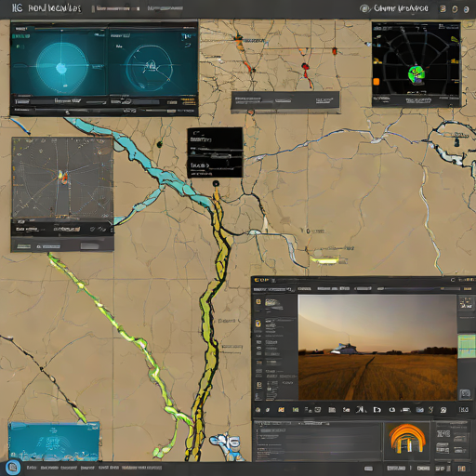Open the dropdown in the top header bar
Image resolution: width=476 pixels, height=476 pixels.
click(117, 8)
